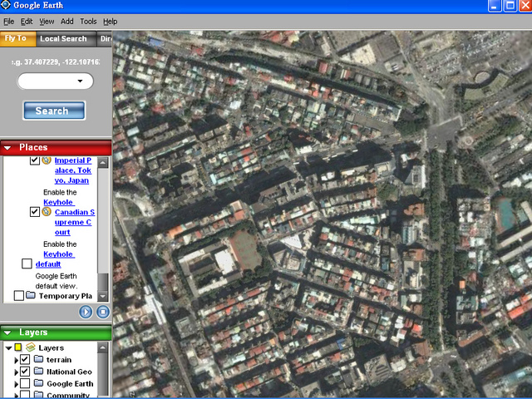The width and height of the screenshot is (532, 399).
Task: Open the Tools menu
Action: [x=88, y=22]
